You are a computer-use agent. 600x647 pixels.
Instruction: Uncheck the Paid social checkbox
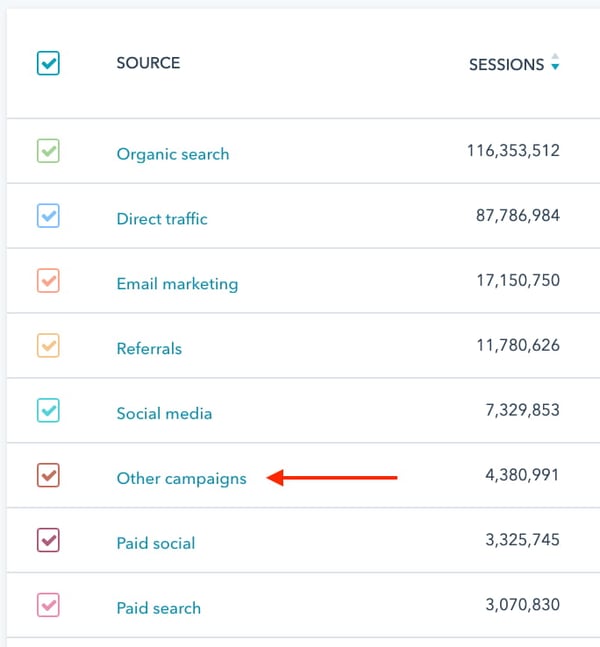coord(48,541)
